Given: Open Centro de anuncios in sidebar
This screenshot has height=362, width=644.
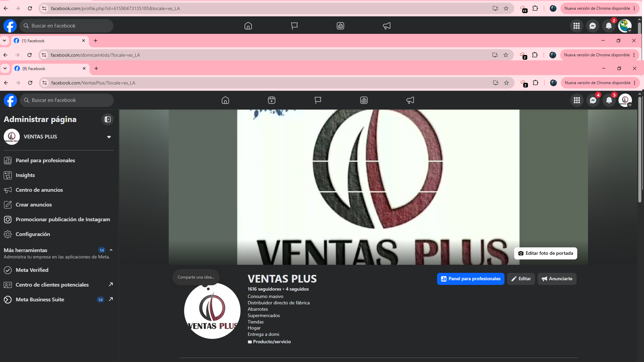Looking at the screenshot, I should click(58, 190).
